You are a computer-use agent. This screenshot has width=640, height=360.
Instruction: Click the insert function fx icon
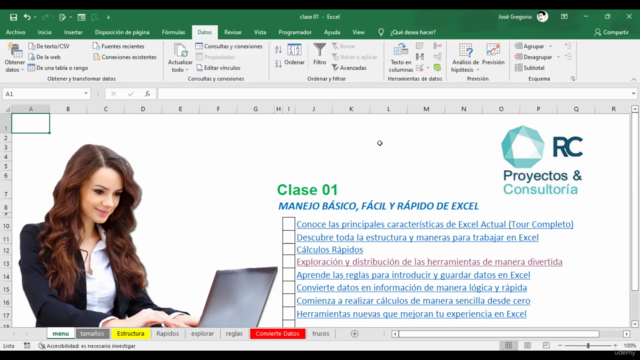147,94
